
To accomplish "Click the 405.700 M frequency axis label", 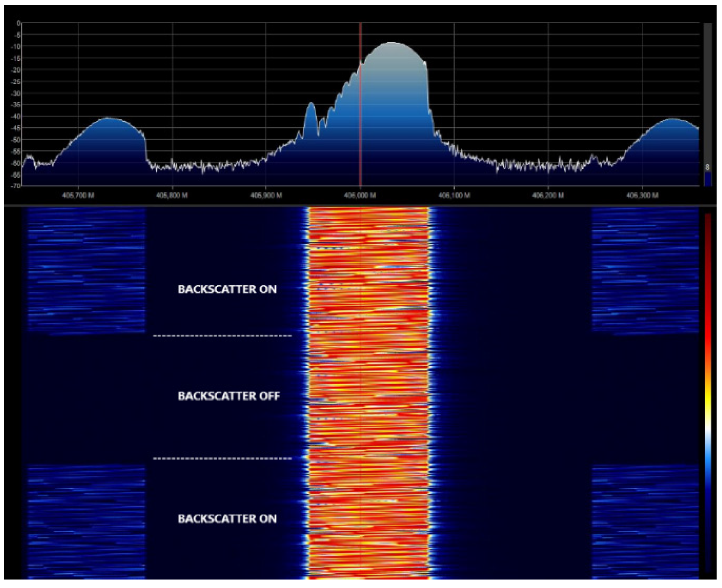I will tap(78, 195).
